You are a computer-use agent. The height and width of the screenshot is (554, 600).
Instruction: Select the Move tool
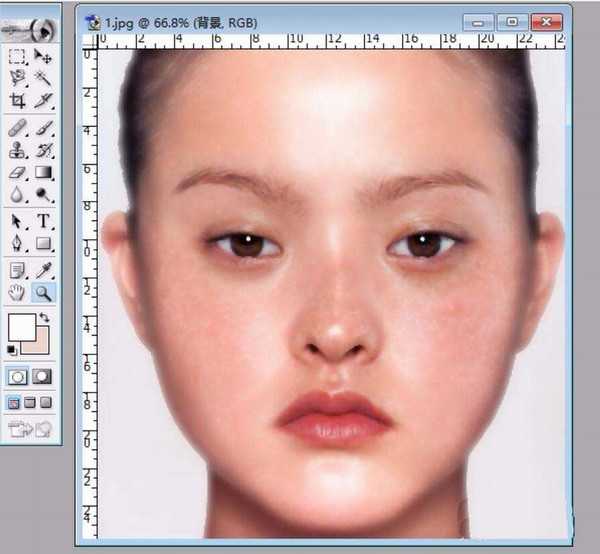[x=43, y=56]
